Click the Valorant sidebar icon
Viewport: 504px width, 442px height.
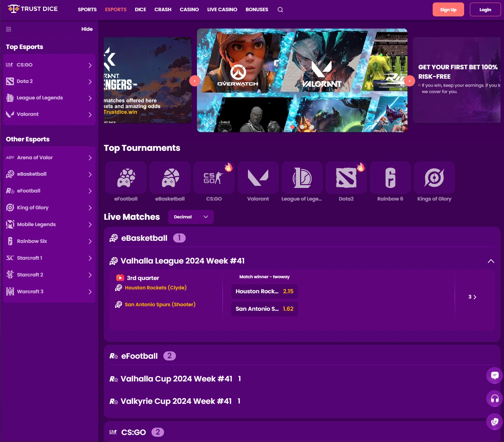point(10,114)
